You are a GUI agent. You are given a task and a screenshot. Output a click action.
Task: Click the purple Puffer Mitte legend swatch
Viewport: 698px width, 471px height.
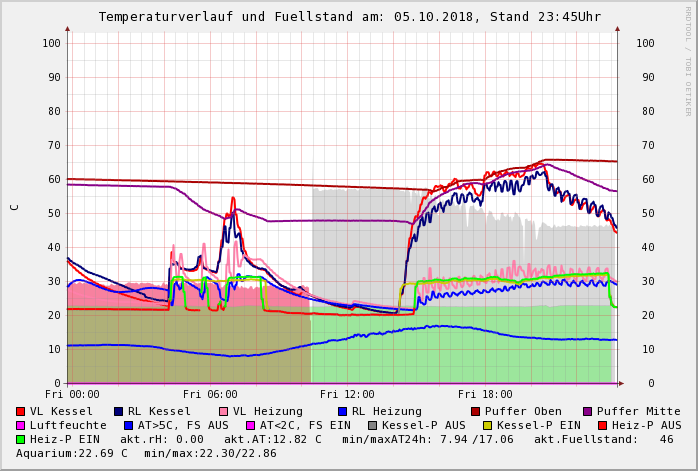(588, 411)
